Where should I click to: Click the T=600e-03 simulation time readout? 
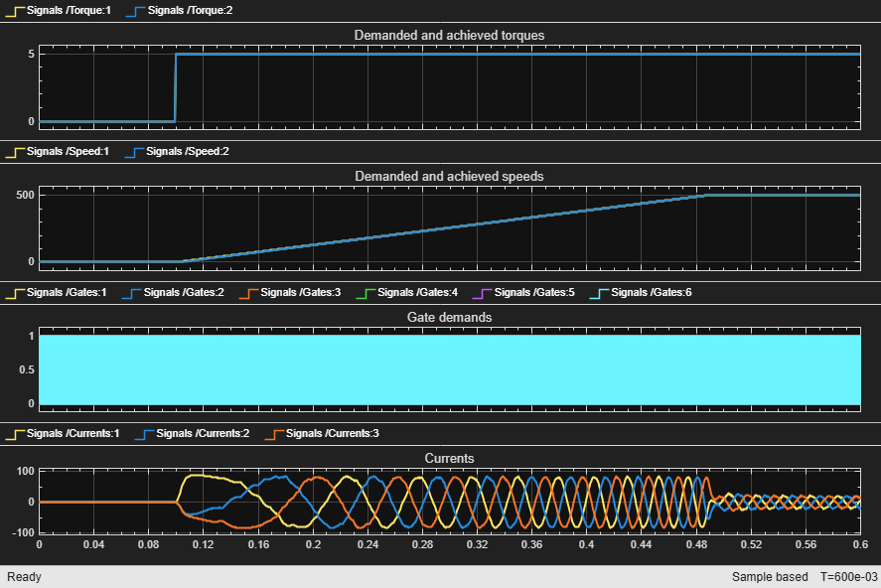coord(848,577)
